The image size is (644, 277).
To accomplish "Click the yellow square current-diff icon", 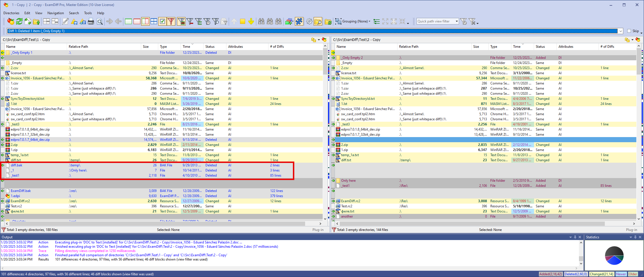I will click(x=243, y=21).
